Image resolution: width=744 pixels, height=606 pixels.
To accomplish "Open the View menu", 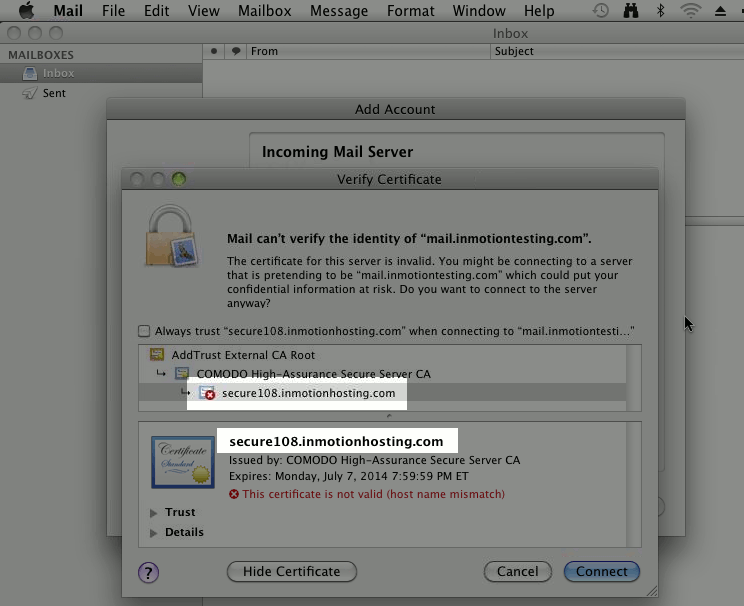I will point(204,10).
